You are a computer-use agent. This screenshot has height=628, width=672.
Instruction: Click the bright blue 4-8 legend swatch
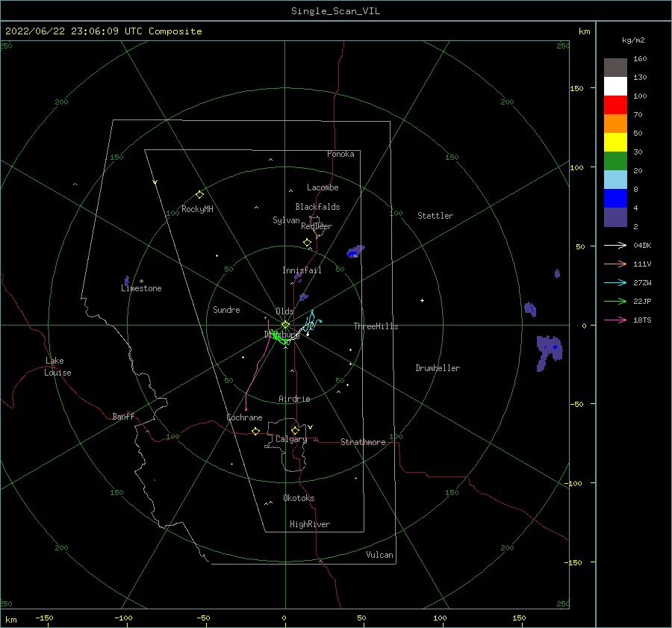(x=615, y=199)
